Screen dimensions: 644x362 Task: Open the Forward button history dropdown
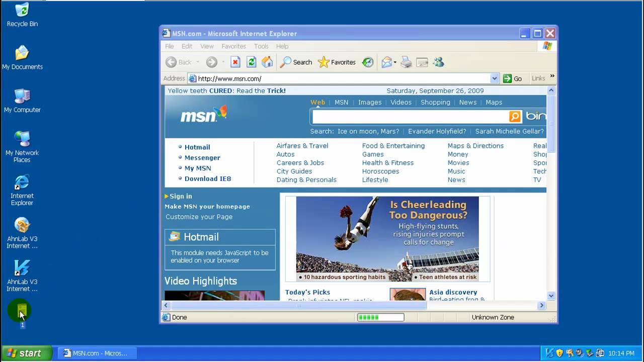click(x=223, y=62)
